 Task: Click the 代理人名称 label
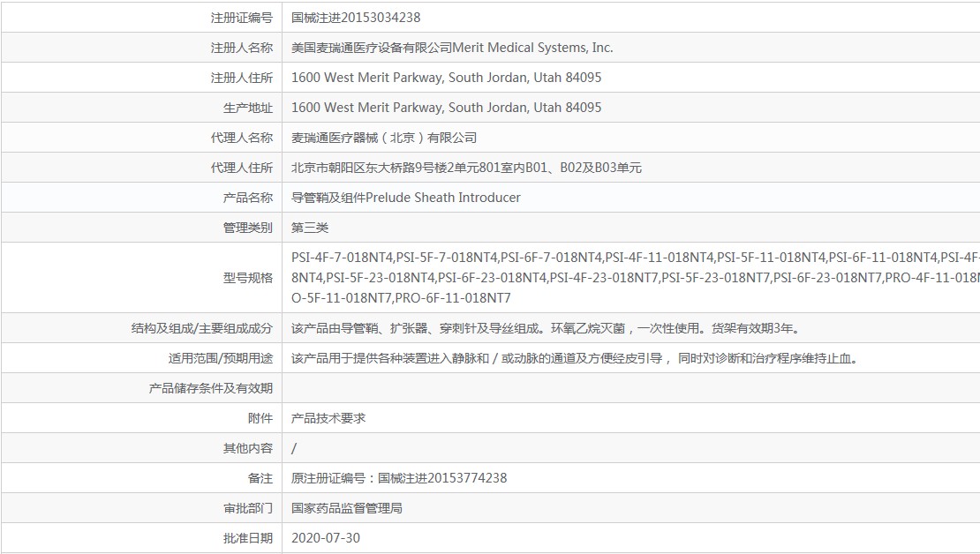click(x=242, y=138)
